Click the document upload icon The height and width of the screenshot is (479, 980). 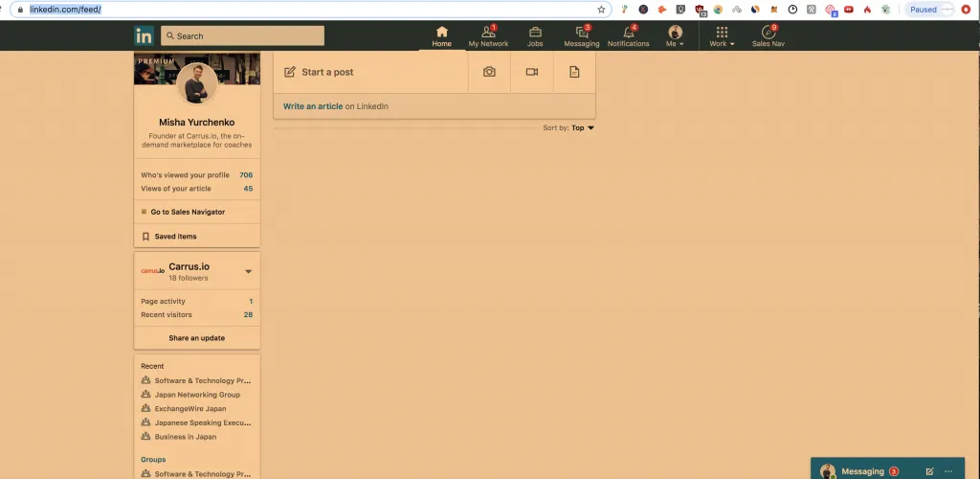click(574, 72)
